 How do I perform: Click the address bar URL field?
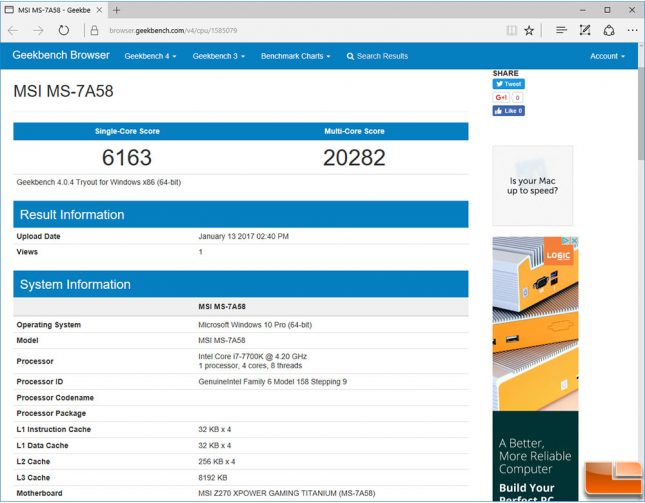click(296, 30)
